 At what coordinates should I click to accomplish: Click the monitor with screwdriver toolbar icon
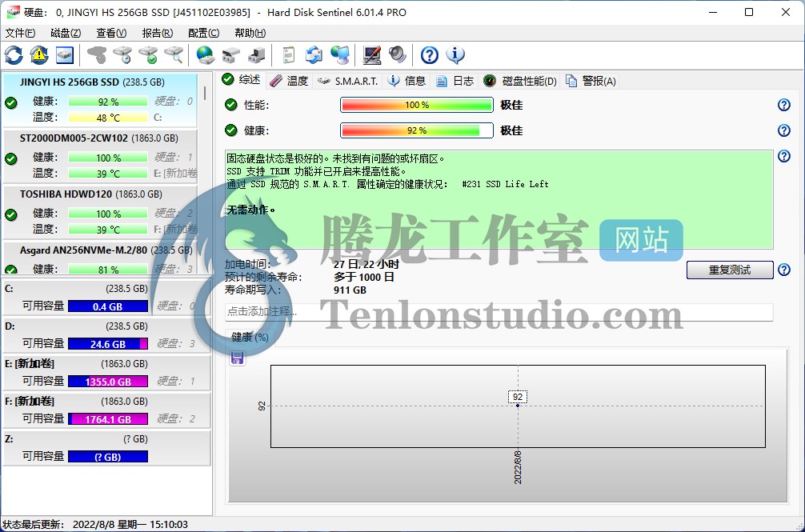372,55
